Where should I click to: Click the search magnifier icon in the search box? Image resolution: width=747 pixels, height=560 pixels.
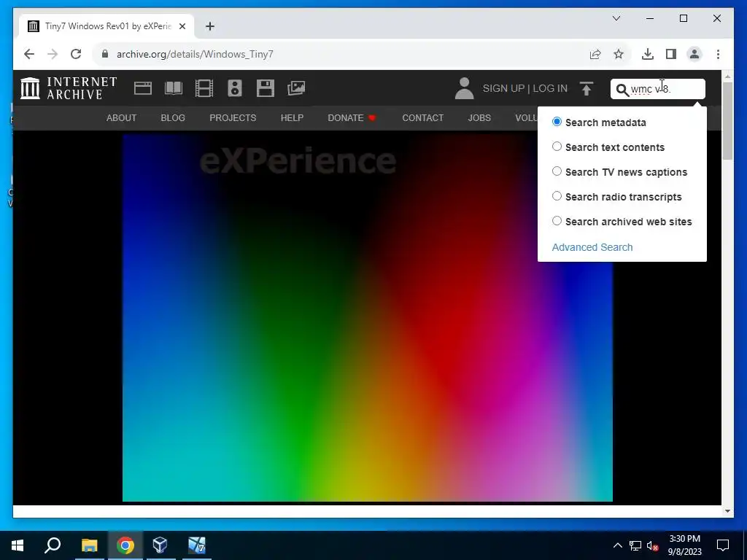(622, 90)
